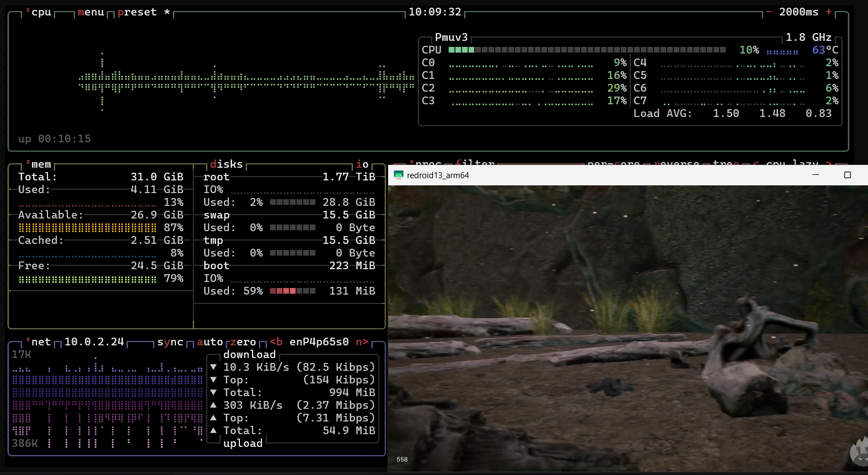The width and height of the screenshot is (868, 475).
Task: Click the minus to decrease update interval
Action: pyautogui.click(x=769, y=12)
